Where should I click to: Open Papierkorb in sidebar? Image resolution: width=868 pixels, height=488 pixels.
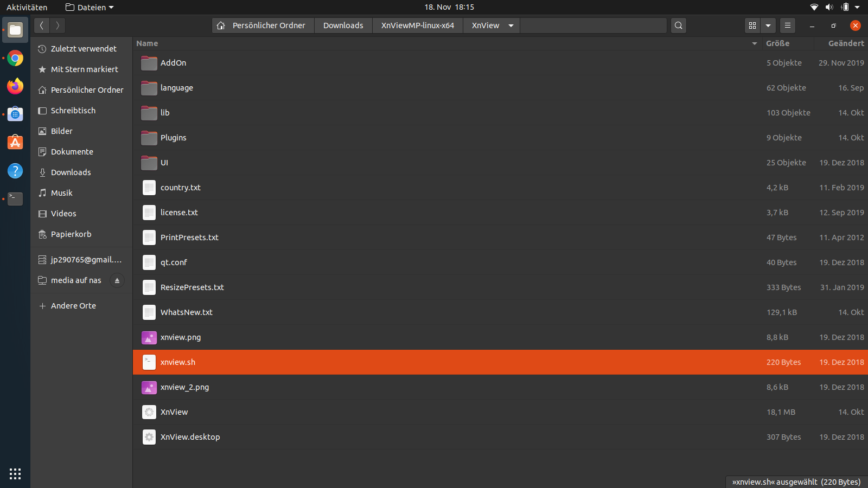click(81, 234)
